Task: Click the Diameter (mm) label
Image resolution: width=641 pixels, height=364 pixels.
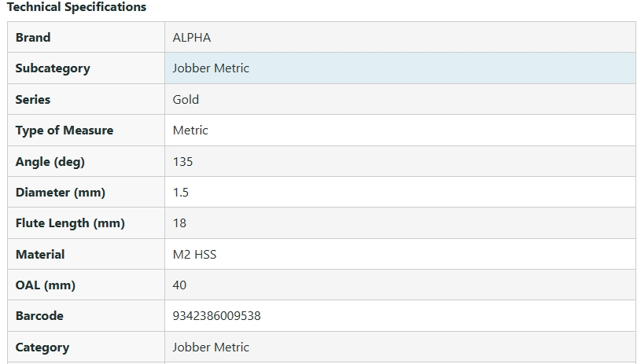Action: click(x=61, y=193)
